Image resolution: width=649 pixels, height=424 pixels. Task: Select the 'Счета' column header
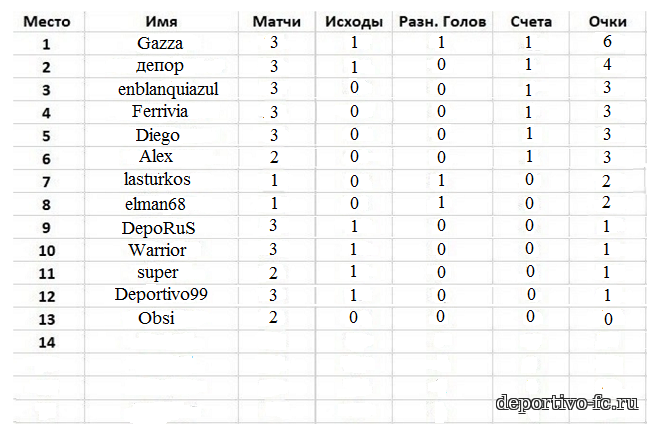(x=531, y=22)
